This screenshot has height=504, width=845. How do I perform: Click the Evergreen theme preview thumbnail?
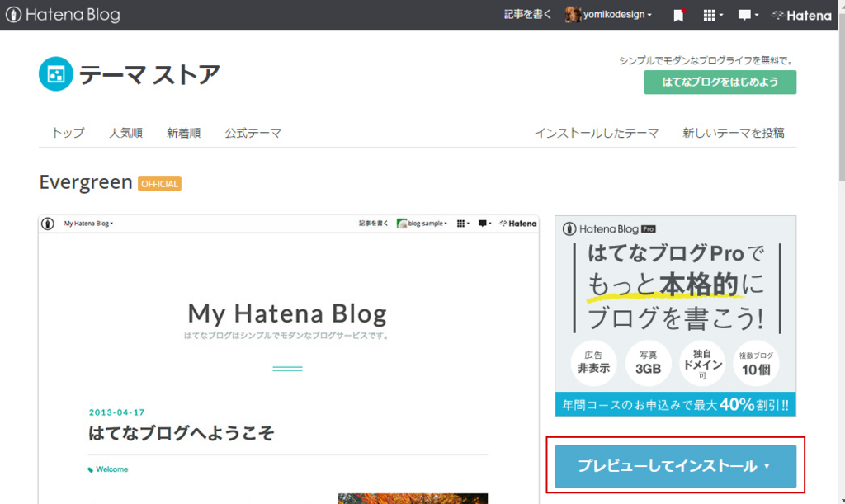coord(288,360)
